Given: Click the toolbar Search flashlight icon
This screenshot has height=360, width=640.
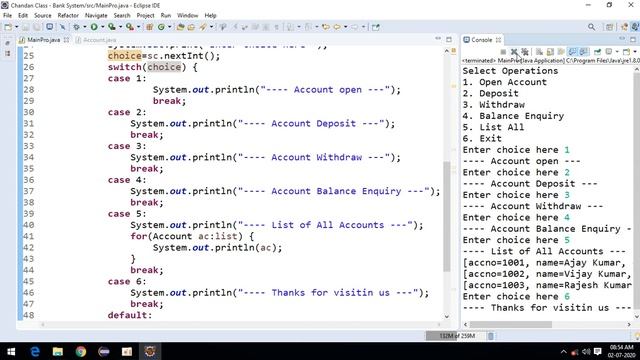Looking at the screenshot, I should (x=203, y=27).
